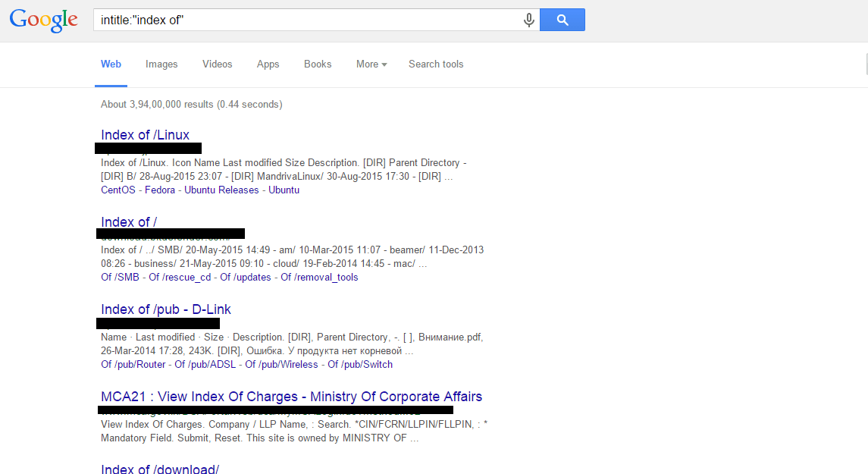Open Index of /pub - D-Link result
Viewport: 868px width, 474px height.
click(x=166, y=309)
